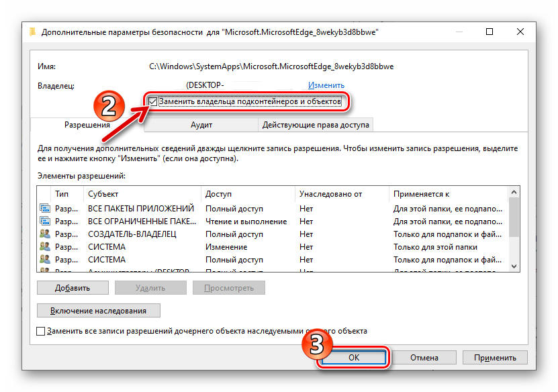Enable Заменить владельца подконтейнеров и объектов checkbox
This screenshot has width=558, height=392.
154,101
